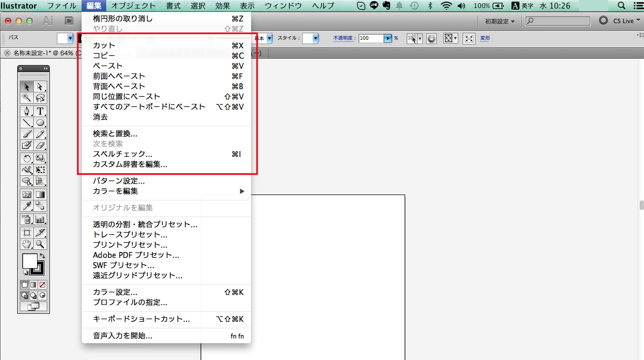Swap fill and stroke colors arrow

coord(42,256)
